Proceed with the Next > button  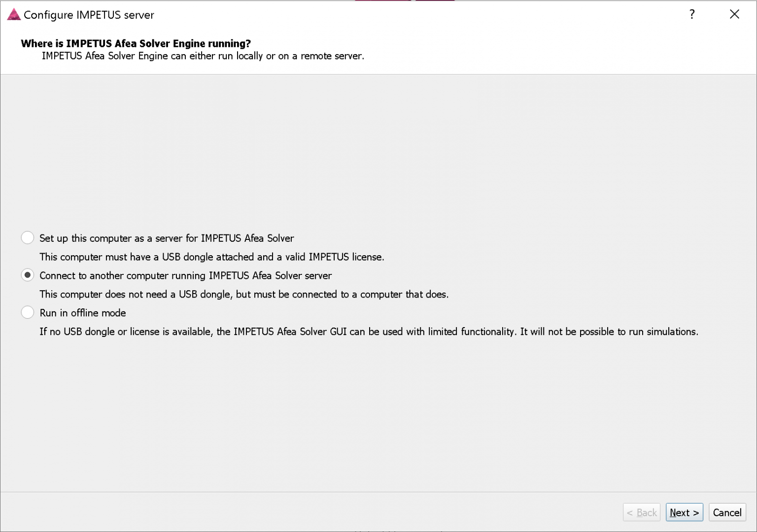684,512
